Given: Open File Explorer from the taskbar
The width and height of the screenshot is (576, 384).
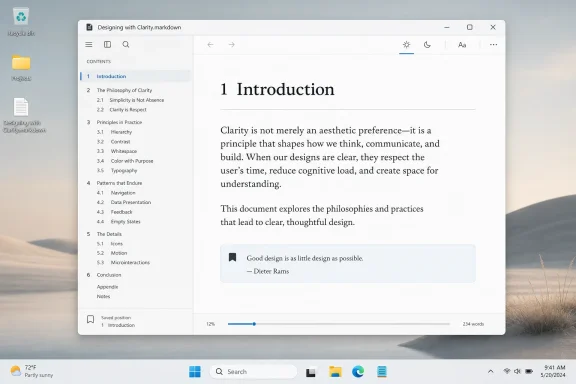Looking at the screenshot, I should [335, 372].
